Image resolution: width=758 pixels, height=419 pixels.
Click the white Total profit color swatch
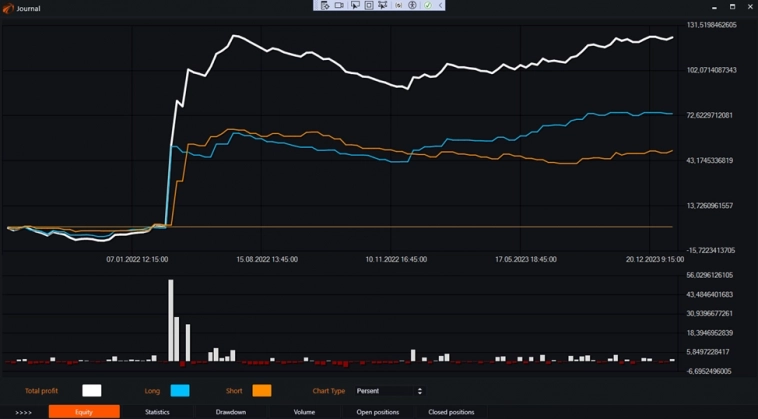[x=91, y=391]
